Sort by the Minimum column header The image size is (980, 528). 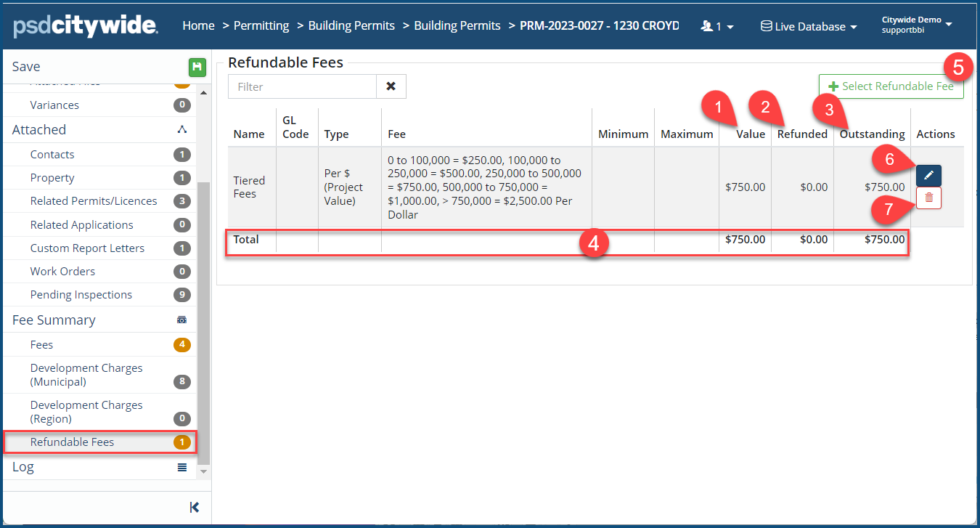point(623,134)
